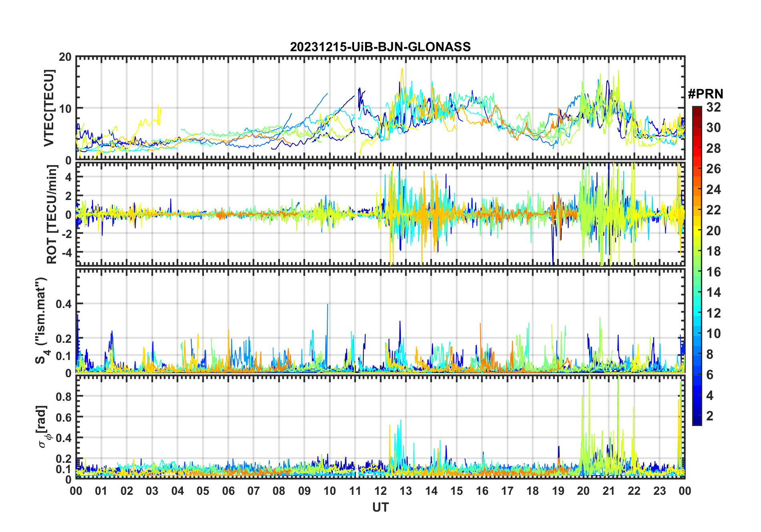Click the colorbar label 16
Image resolution: width=761 pixels, height=532 pixels.
point(713,272)
